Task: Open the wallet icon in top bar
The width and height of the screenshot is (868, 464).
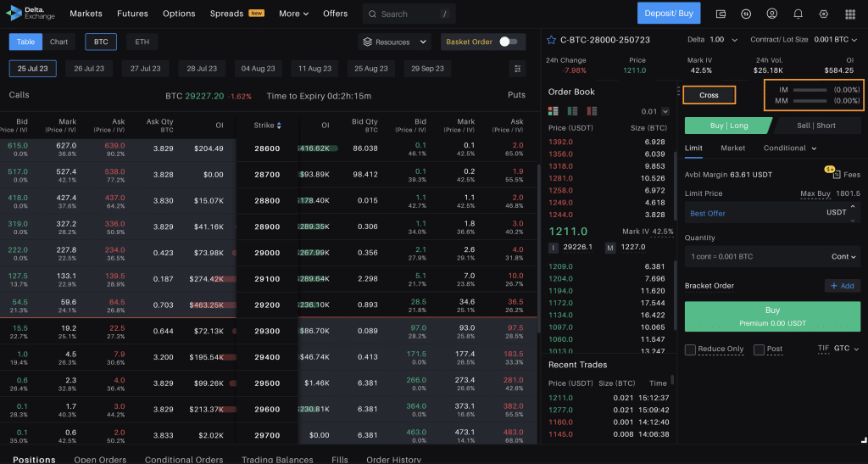Action: [721, 14]
